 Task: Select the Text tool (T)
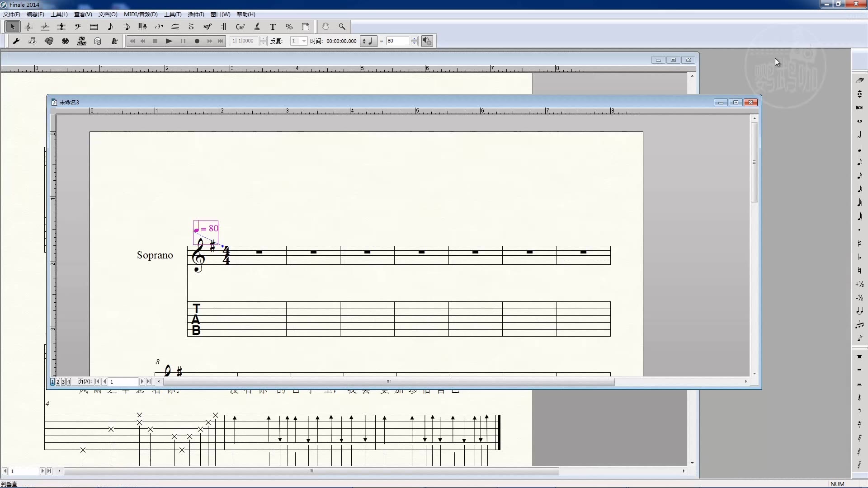[x=273, y=27]
